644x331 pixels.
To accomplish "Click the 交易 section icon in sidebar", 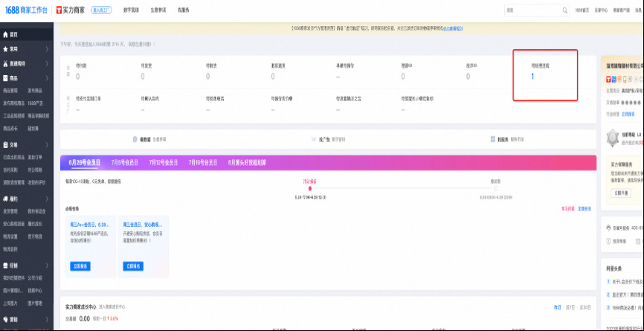I will coord(5,145).
